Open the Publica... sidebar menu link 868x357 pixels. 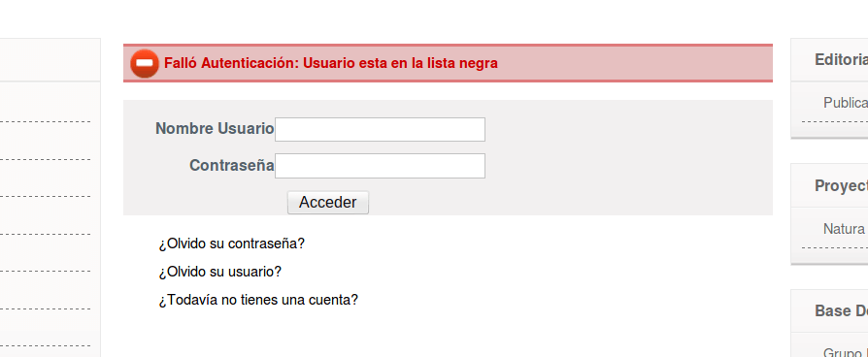pyautogui.click(x=846, y=103)
